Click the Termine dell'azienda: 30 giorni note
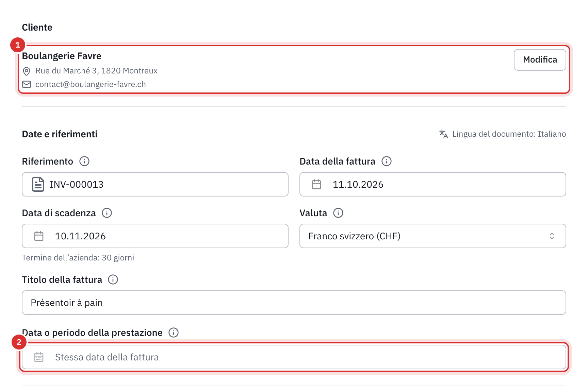 click(x=78, y=258)
